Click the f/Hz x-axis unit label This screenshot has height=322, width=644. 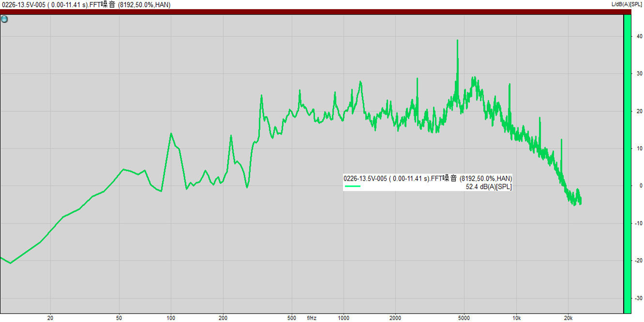[312, 318]
